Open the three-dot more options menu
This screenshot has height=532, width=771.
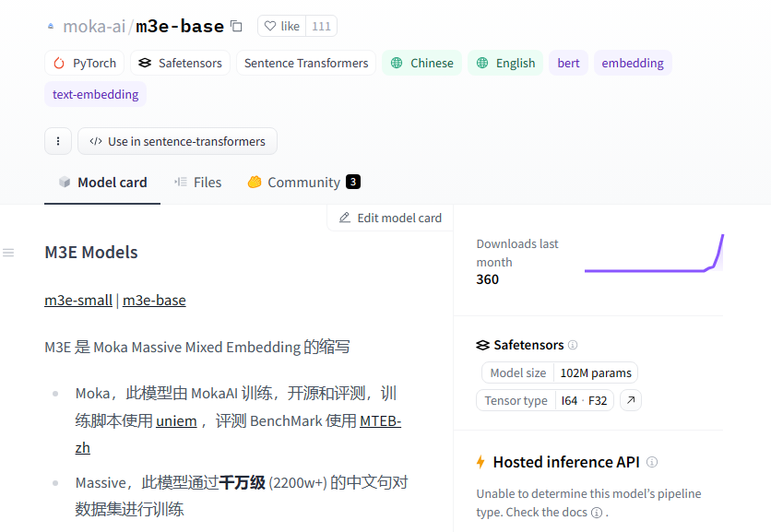coord(58,141)
